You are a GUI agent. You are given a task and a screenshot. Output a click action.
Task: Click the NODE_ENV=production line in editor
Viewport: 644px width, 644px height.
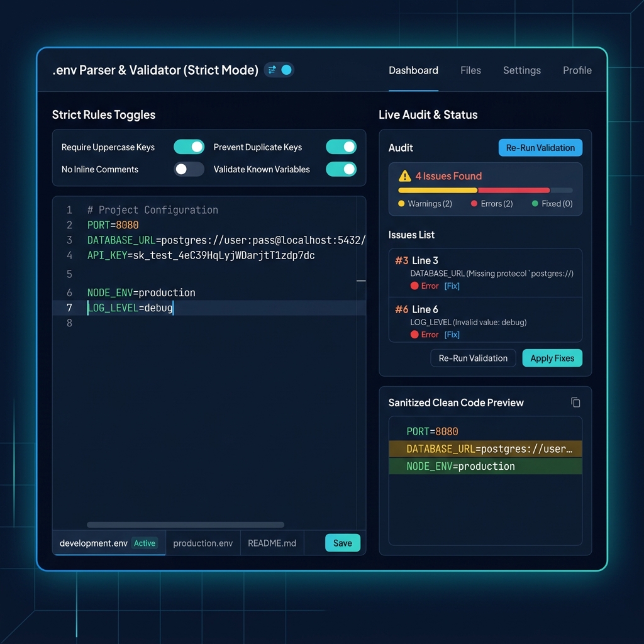click(142, 293)
